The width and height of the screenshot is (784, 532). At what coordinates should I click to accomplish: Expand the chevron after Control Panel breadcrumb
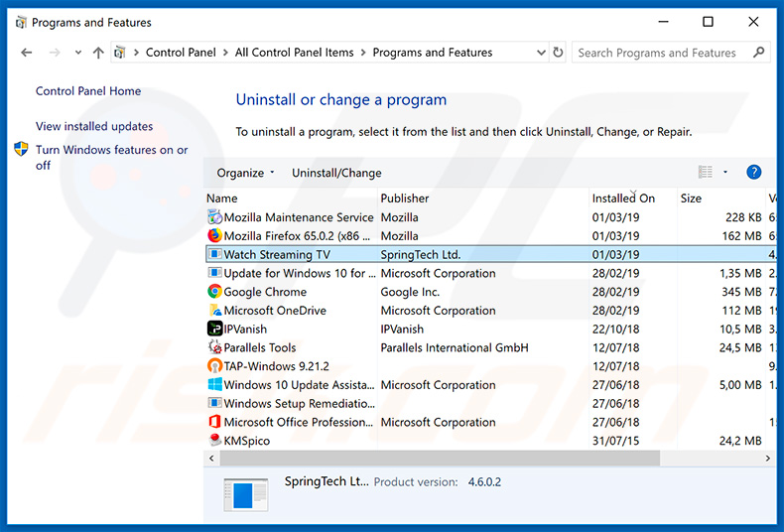[x=225, y=52]
